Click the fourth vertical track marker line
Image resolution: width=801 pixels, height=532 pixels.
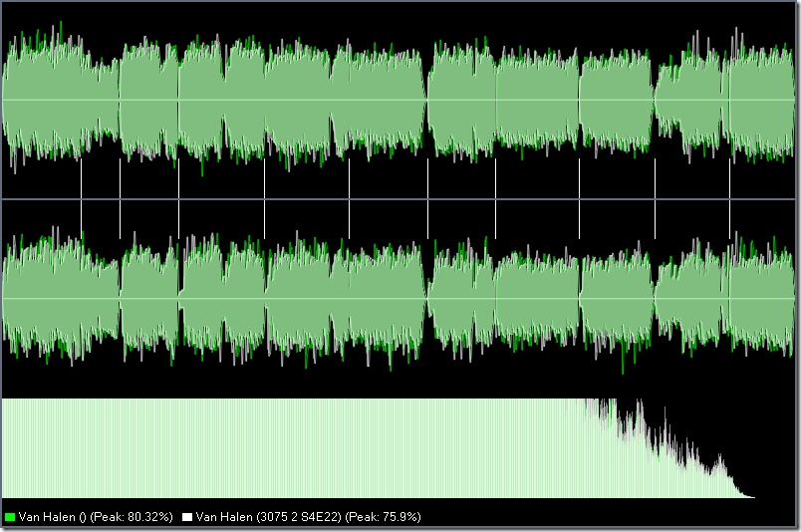[x=265, y=198]
